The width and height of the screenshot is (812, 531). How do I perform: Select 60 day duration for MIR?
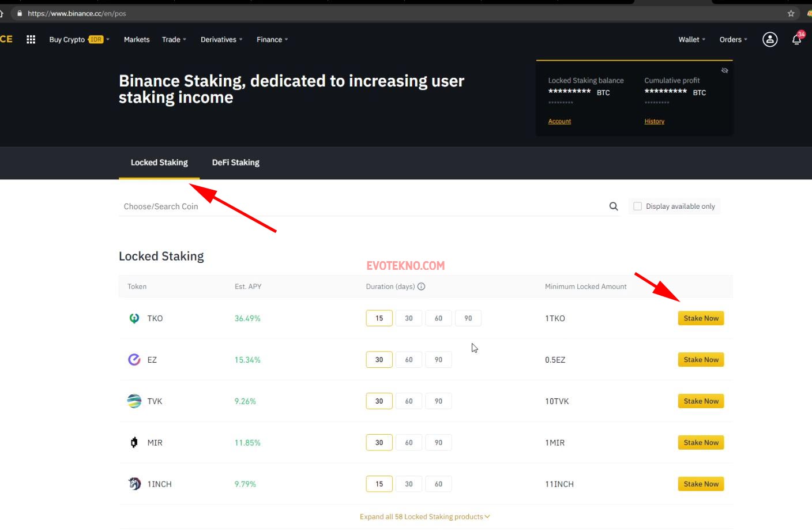coord(409,443)
